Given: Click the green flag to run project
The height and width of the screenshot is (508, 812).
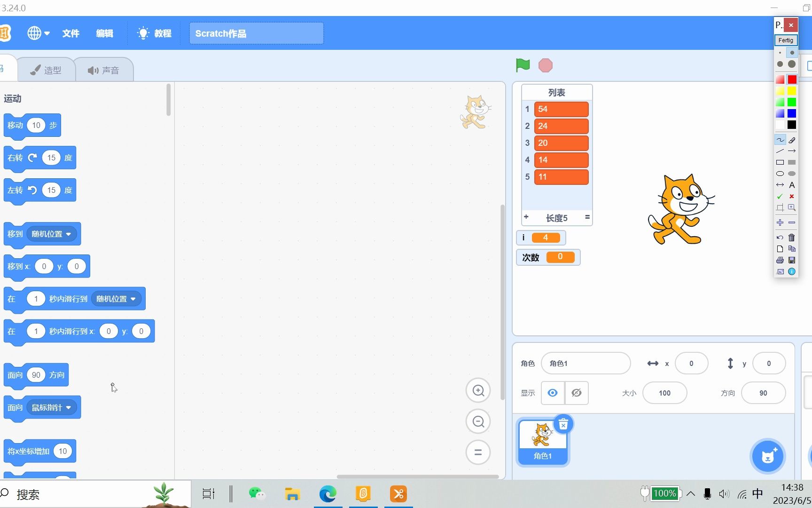Looking at the screenshot, I should tap(522, 65).
